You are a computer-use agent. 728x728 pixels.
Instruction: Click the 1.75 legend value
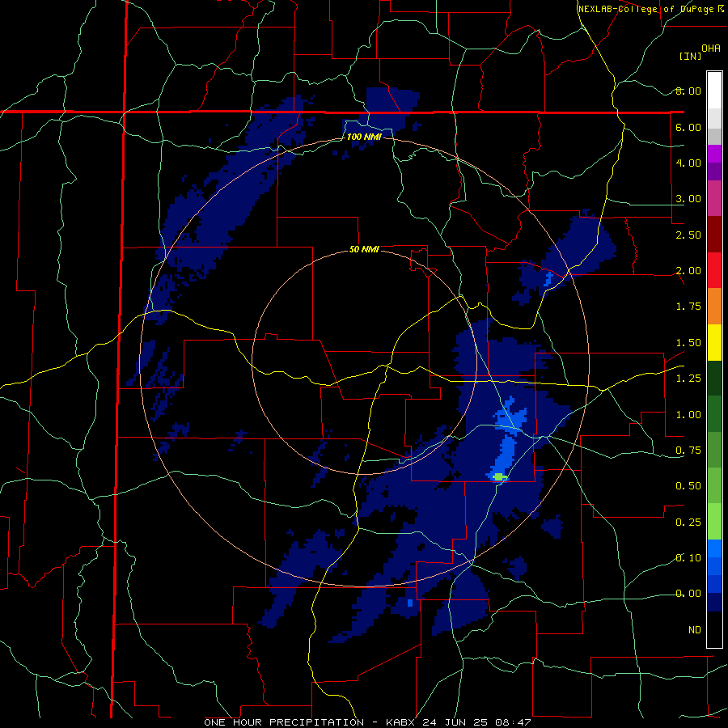pos(688,307)
